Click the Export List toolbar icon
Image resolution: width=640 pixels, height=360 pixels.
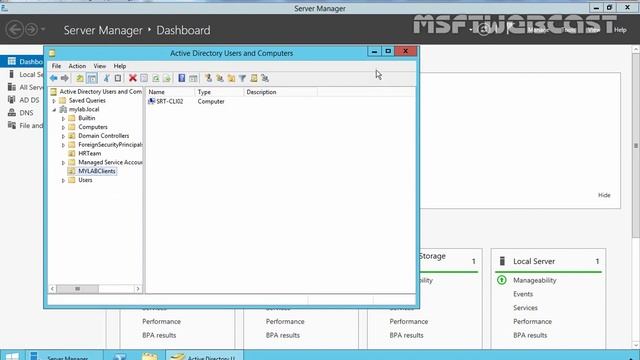[167, 78]
